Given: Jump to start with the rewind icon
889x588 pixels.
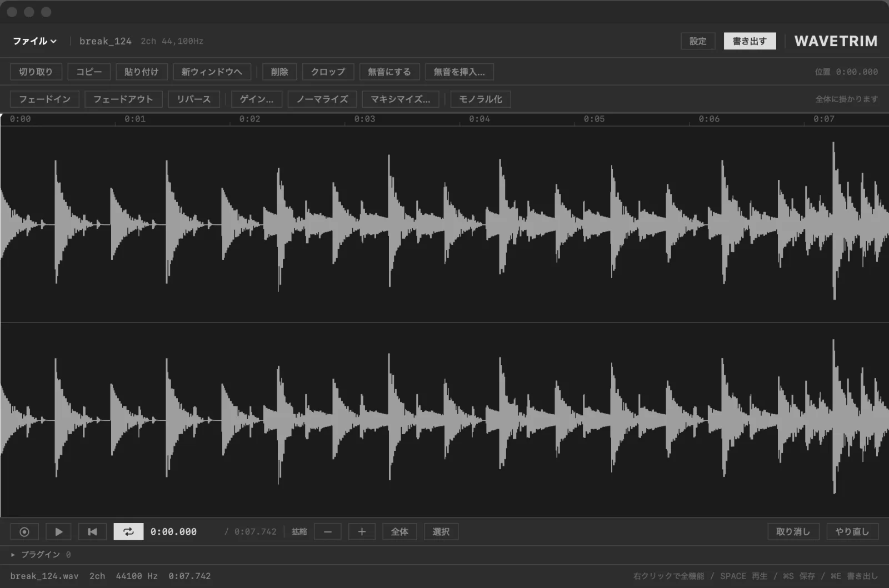Looking at the screenshot, I should coord(93,532).
